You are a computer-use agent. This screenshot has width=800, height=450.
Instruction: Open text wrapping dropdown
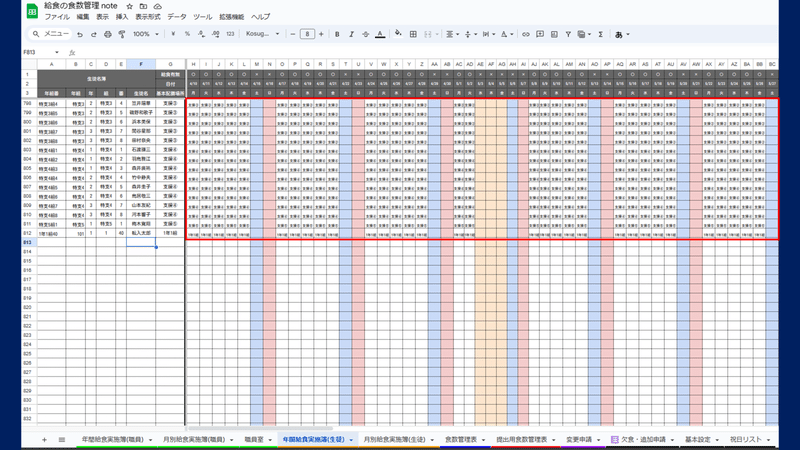(488, 34)
